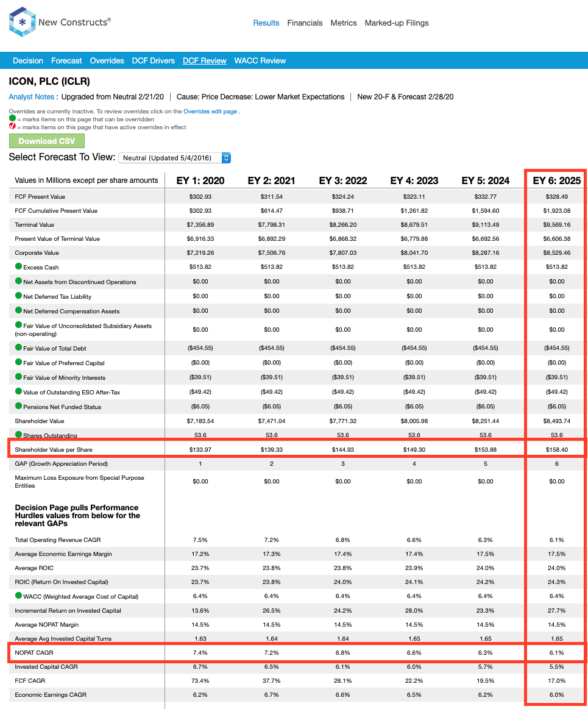The height and width of the screenshot is (709, 588).
Task: Click the green dot for Pensions Net Funded Status
Action: [18, 405]
